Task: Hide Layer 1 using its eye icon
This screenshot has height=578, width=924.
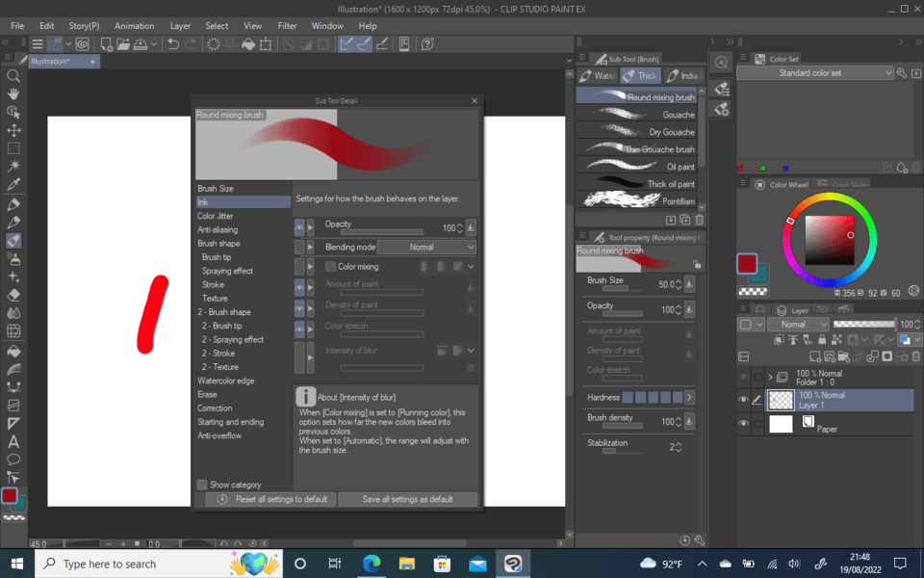Action: tap(744, 398)
